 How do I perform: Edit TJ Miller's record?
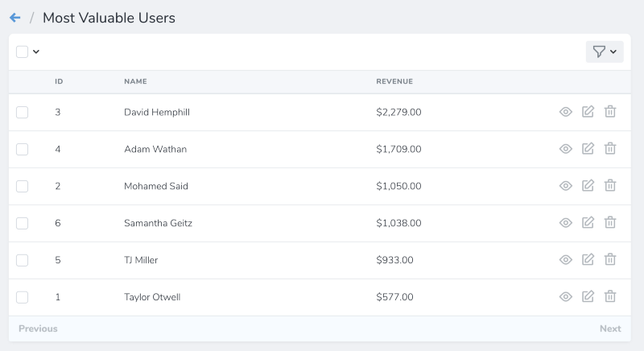[588, 259]
